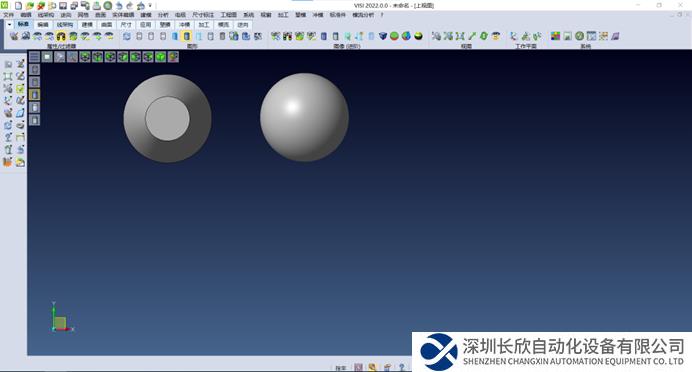Redo the action with the forward arrow

click(x=130, y=6)
